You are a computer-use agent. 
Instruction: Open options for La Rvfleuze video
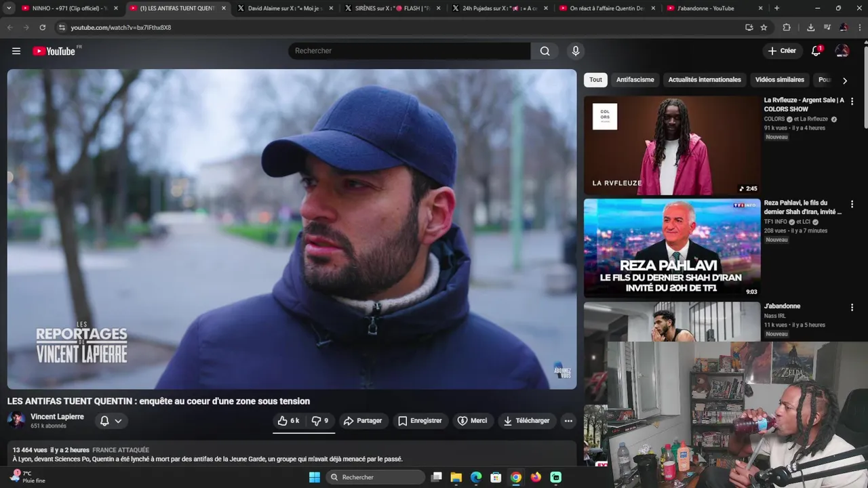click(x=852, y=101)
